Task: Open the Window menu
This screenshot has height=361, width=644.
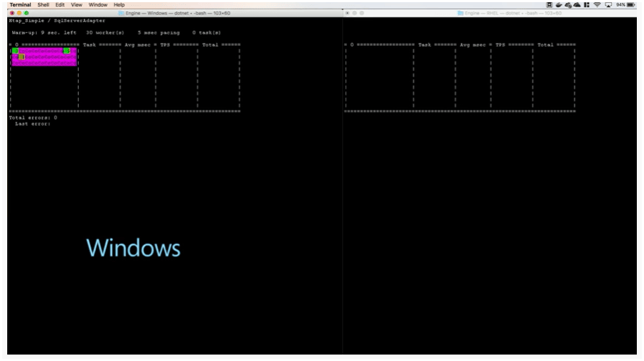Action: point(98,5)
